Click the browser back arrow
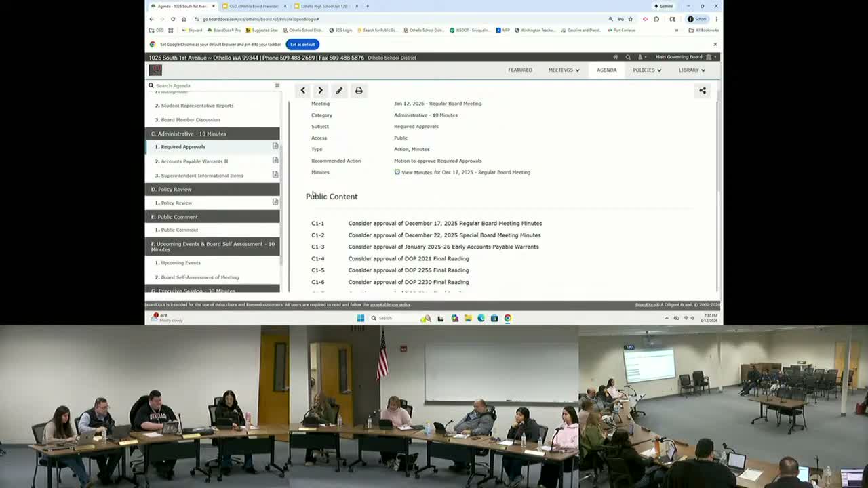This screenshot has width=868, height=488. (x=151, y=19)
